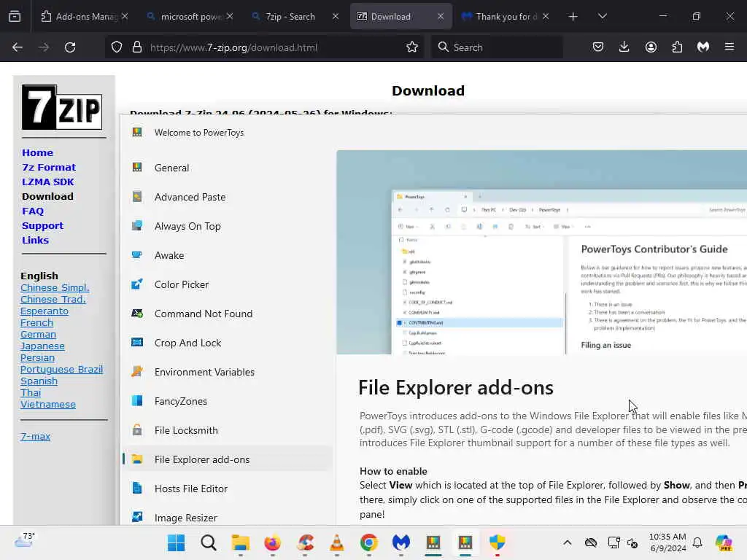Open VLC media player from taskbar
The height and width of the screenshot is (560, 747).
337,542
